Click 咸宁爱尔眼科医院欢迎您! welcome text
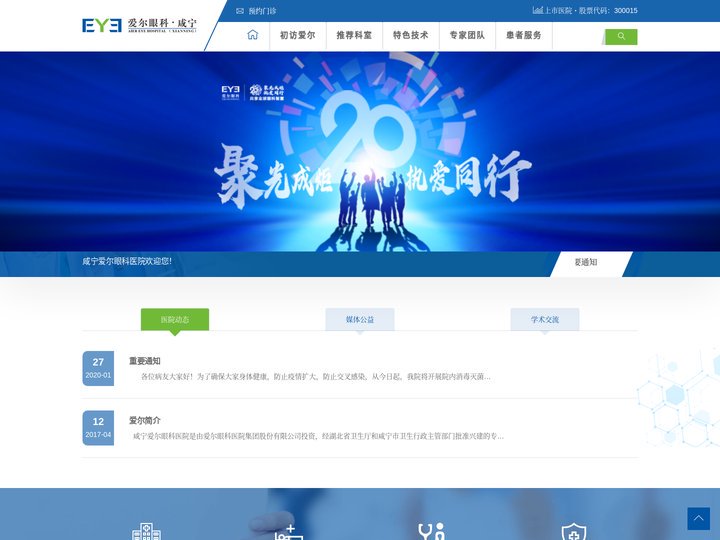720x540 pixels. [127, 261]
